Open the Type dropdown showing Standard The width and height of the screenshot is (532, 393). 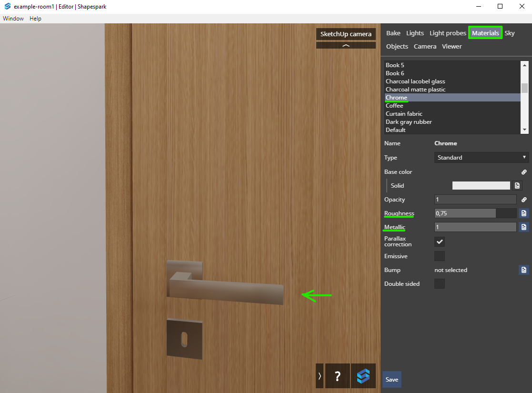coord(481,158)
